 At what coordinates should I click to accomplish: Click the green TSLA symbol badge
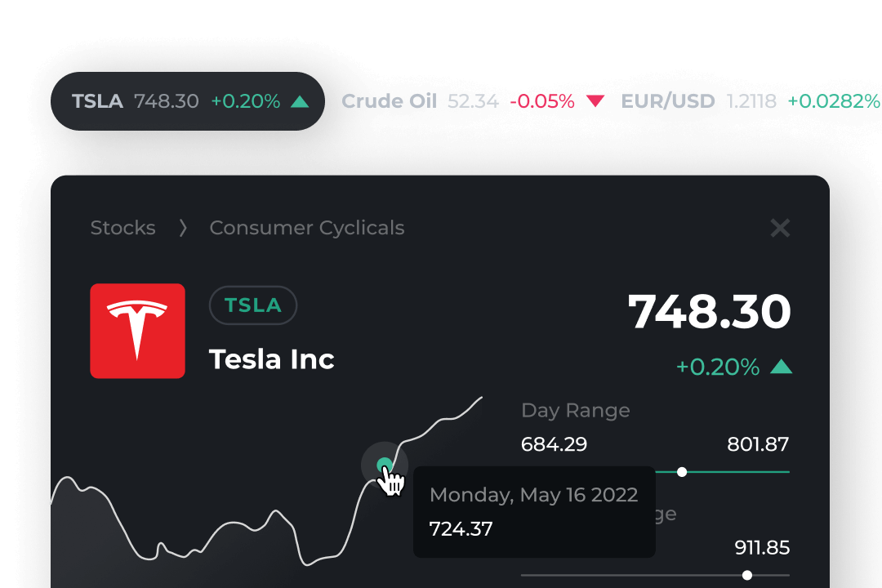pyautogui.click(x=253, y=305)
